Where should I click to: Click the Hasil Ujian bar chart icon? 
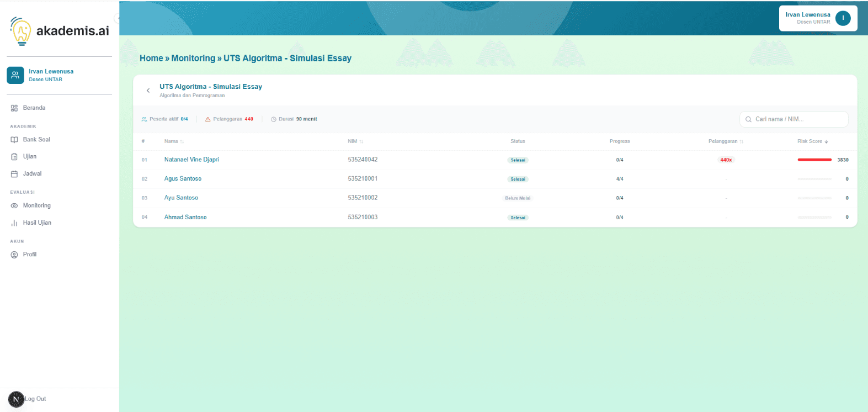[14, 223]
